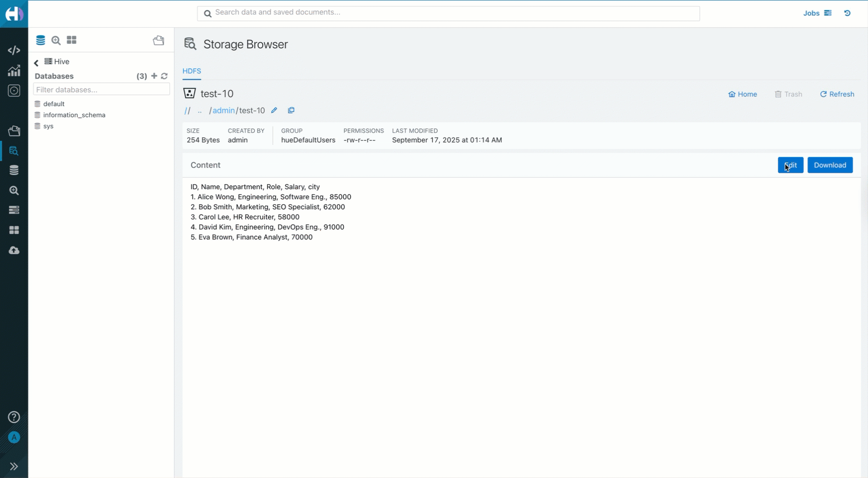868x478 pixels.
Task: Open the Help question mark icon
Action: pos(14,417)
